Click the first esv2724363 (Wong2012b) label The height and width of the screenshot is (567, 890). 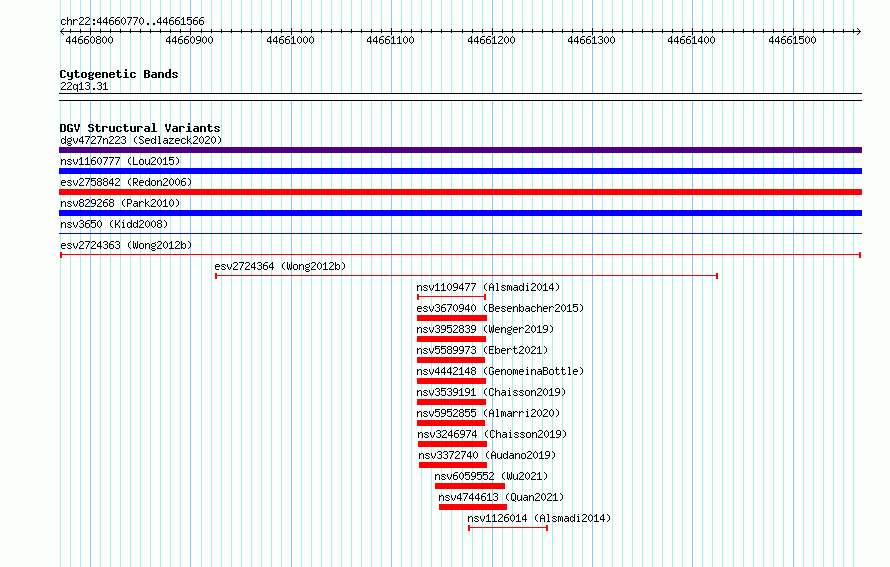click(126, 245)
